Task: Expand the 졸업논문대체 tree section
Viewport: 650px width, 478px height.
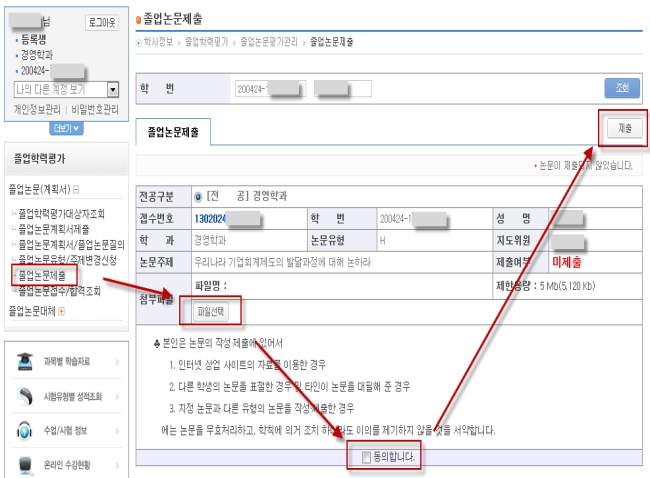Action: (61, 311)
